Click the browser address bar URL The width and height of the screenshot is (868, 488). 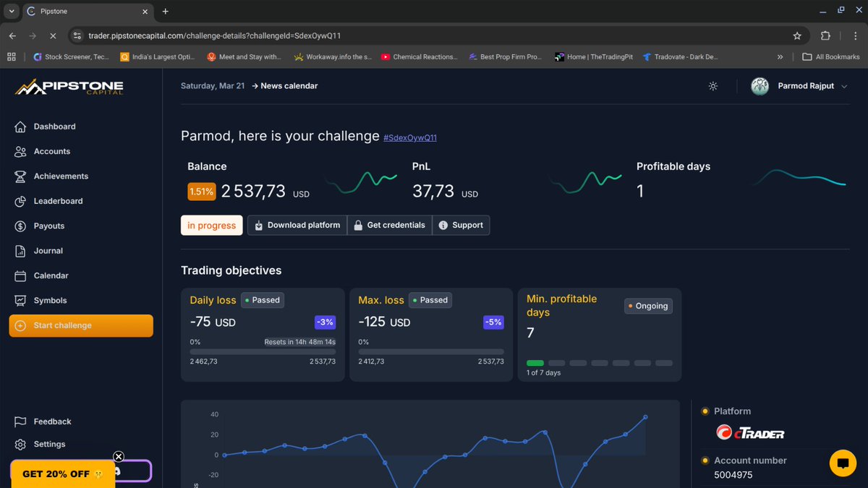click(215, 35)
